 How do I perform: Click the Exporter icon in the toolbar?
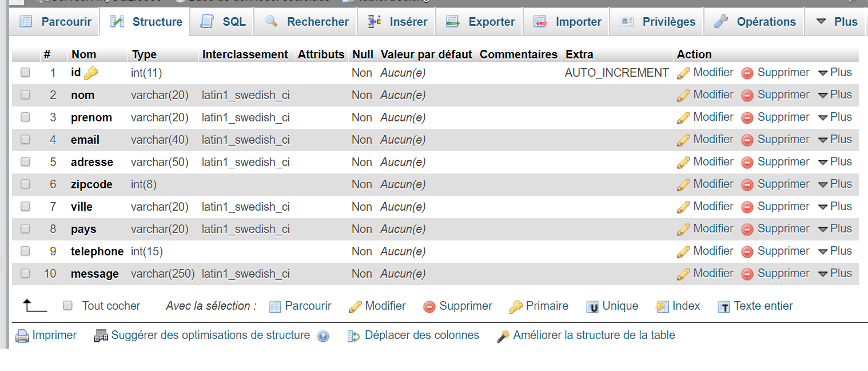(x=453, y=21)
